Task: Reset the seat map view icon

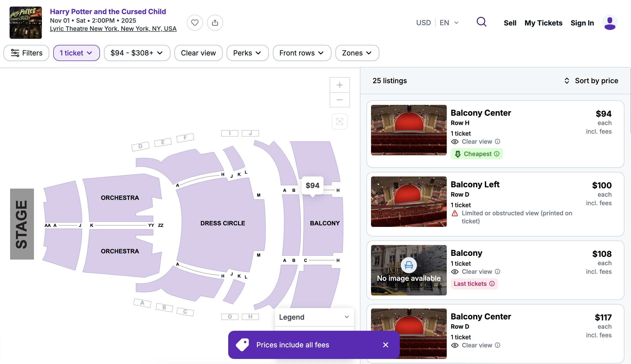Action: coord(340,122)
